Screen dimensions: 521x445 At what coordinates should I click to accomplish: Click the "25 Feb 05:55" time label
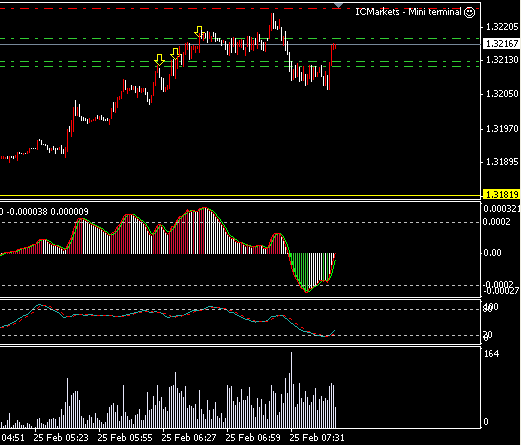[x=125, y=437]
